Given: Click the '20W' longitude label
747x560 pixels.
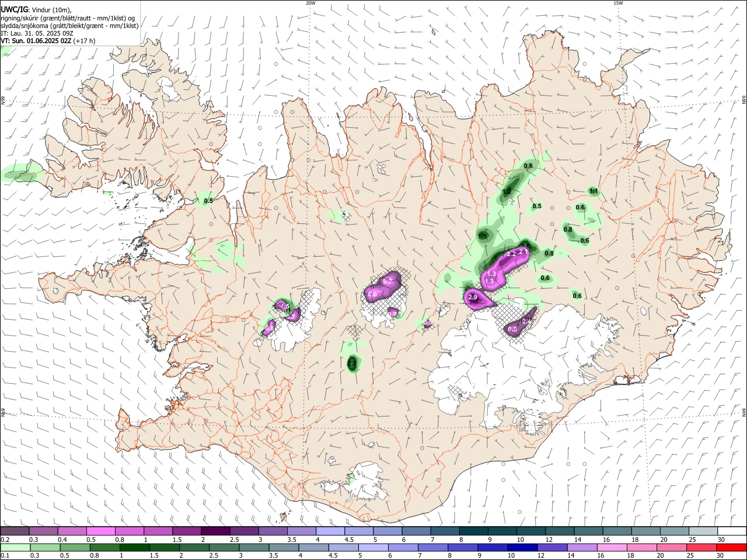Looking at the screenshot, I should (x=310, y=3).
